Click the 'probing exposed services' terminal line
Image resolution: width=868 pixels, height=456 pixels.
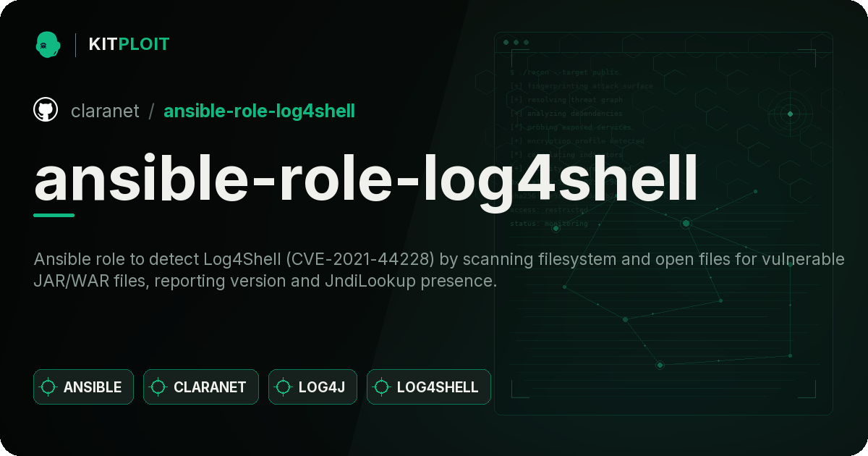(571, 127)
